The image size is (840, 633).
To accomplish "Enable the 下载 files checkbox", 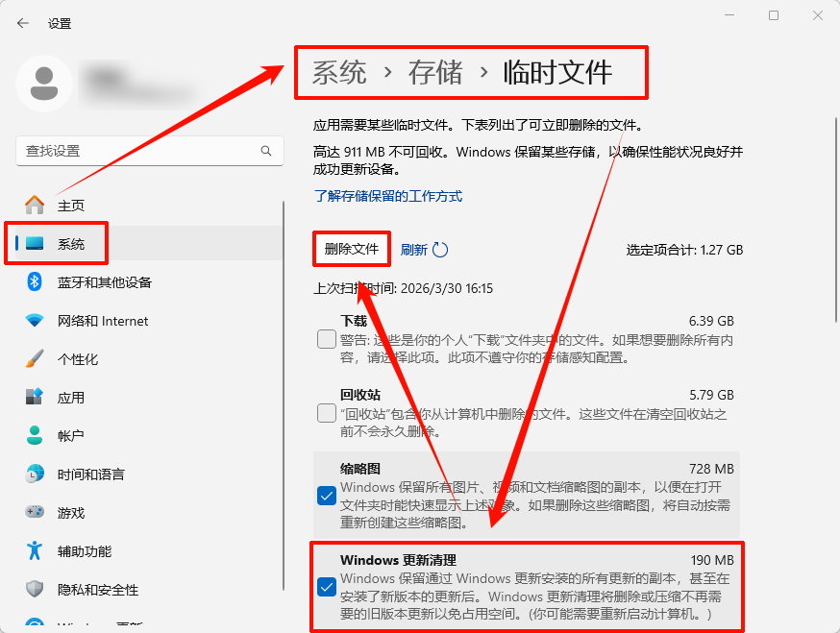I will click(x=326, y=339).
